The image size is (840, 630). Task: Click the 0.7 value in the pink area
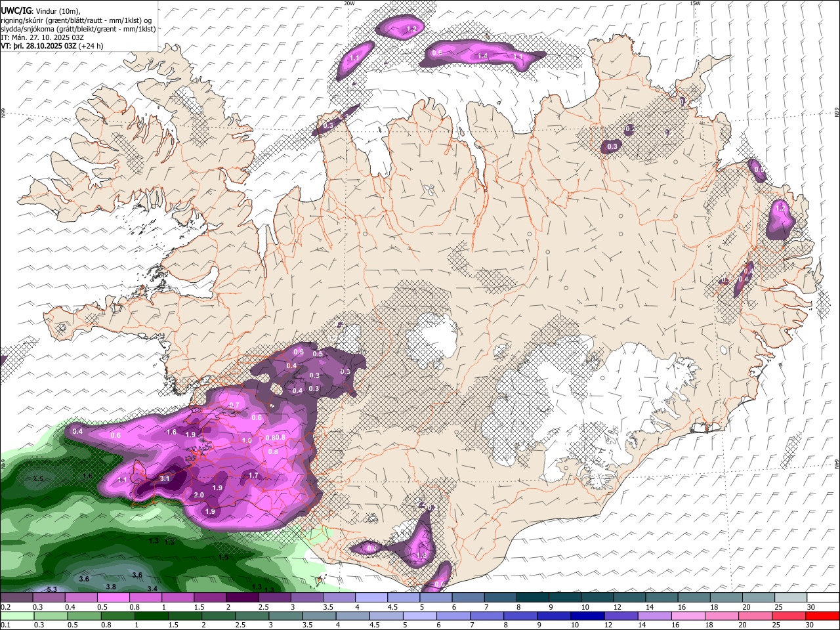coord(234,406)
